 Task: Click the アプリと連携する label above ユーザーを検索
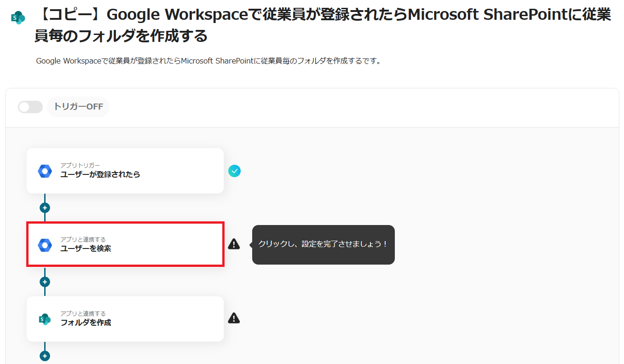coord(83,239)
